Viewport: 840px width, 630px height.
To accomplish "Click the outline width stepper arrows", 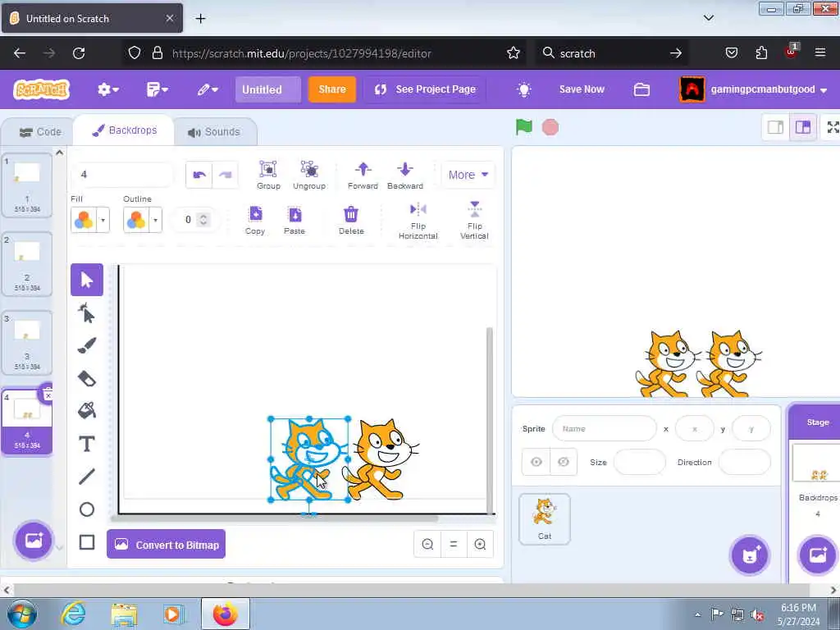I will [x=203, y=220].
